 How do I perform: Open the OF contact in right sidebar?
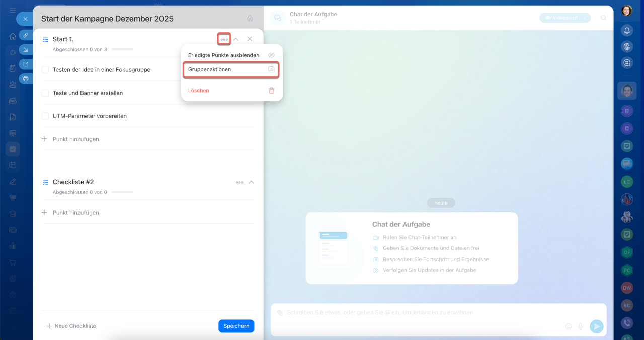(x=627, y=252)
